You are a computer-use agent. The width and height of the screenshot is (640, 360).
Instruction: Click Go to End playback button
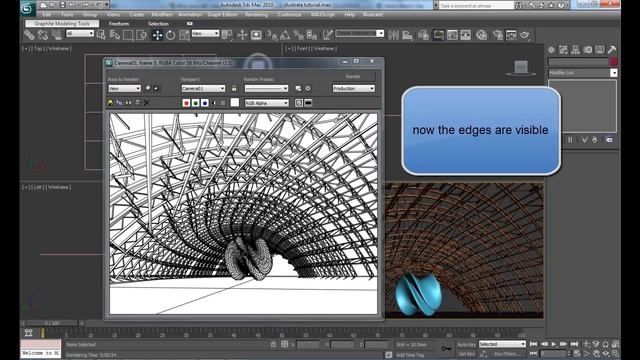click(574, 344)
